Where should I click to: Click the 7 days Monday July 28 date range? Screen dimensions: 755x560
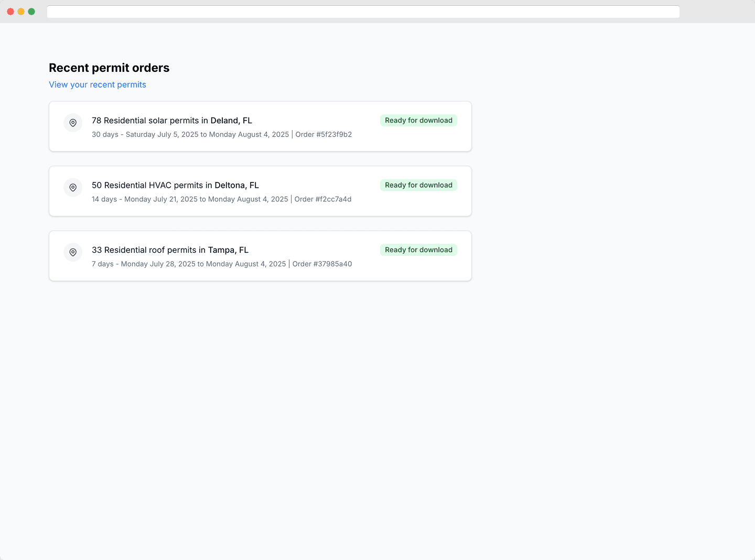(188, 264)
